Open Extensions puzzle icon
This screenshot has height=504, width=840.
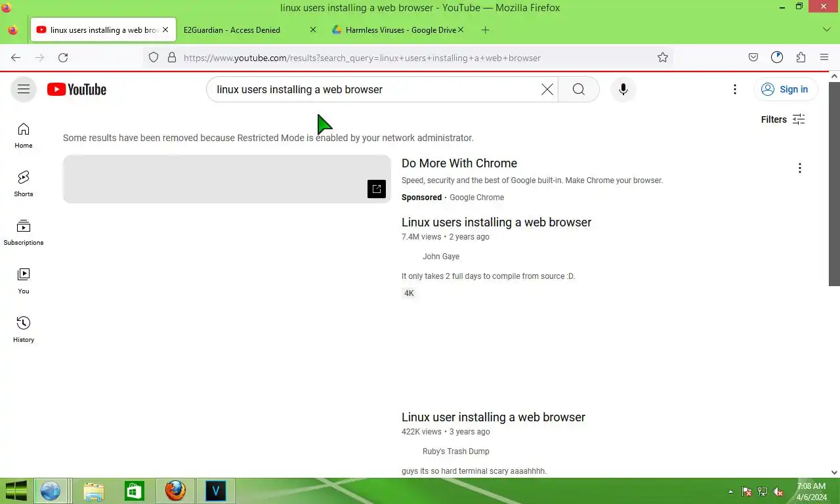tap(801, 58)
